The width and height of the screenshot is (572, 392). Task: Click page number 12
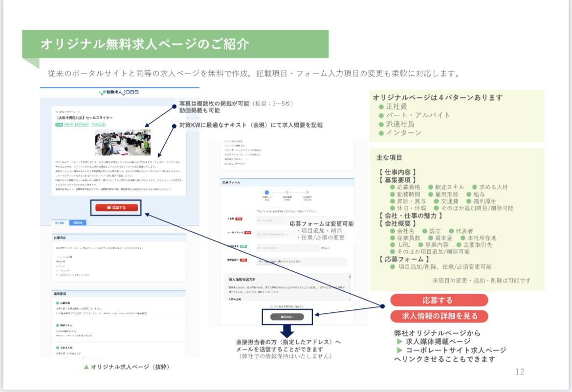520,371
